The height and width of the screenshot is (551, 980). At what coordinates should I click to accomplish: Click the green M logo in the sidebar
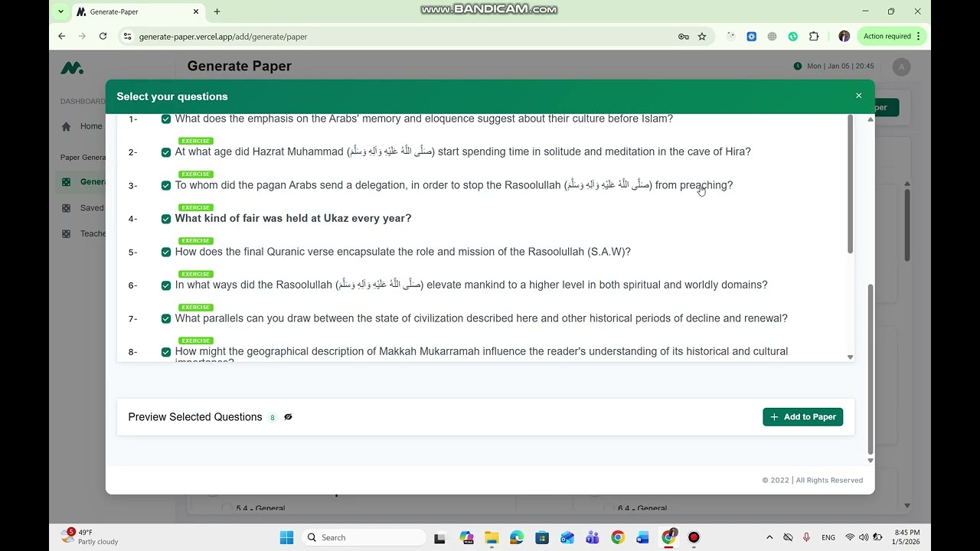(x=72, y=68)
